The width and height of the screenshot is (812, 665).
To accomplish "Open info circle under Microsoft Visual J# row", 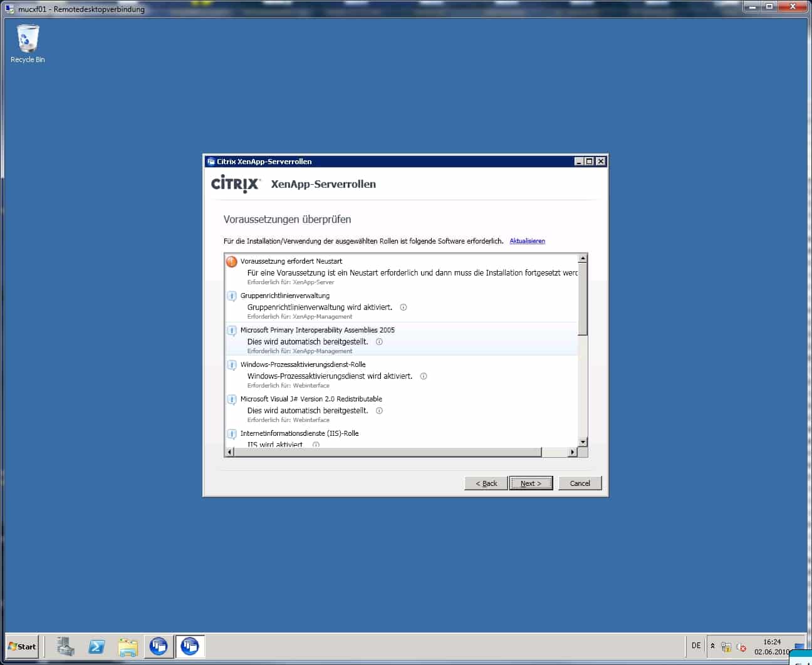I will (x=379, y=411).
